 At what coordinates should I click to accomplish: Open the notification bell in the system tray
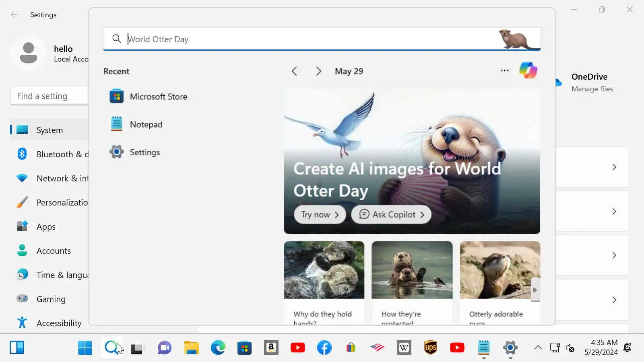627,348
